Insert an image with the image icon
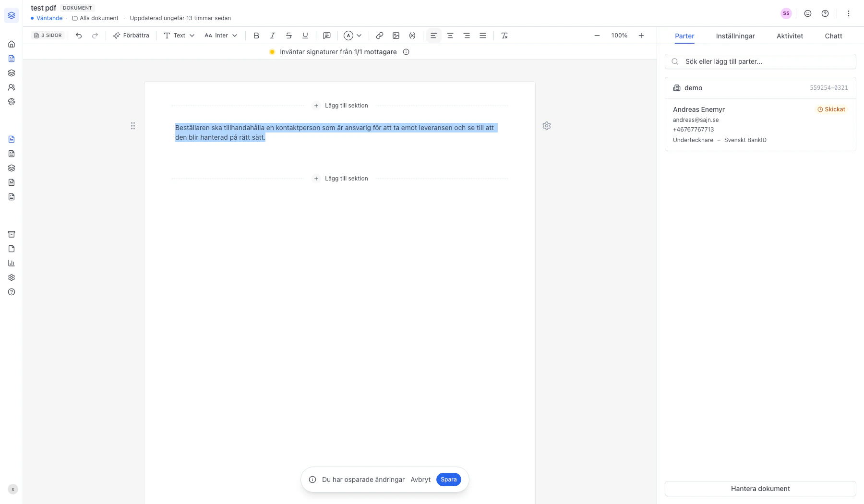Image resolution: width=864 pixels, height=504 pixels. point(396,36)
